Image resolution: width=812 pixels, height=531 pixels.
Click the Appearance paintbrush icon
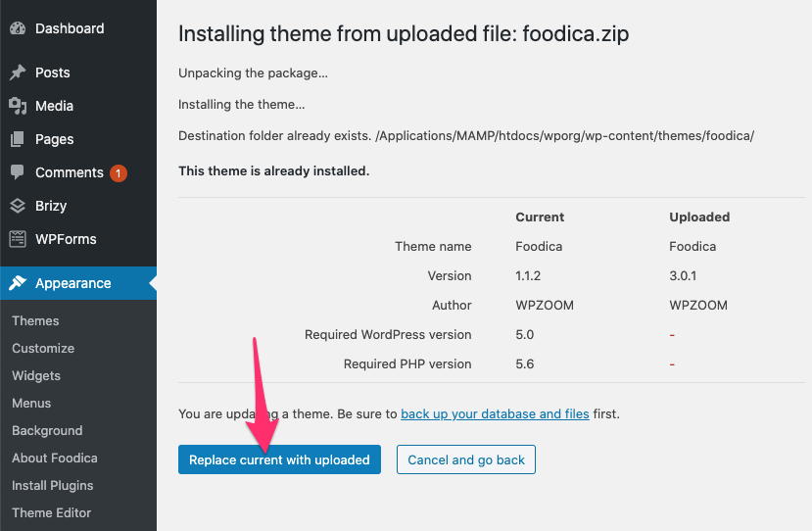(x=18, y=283)
